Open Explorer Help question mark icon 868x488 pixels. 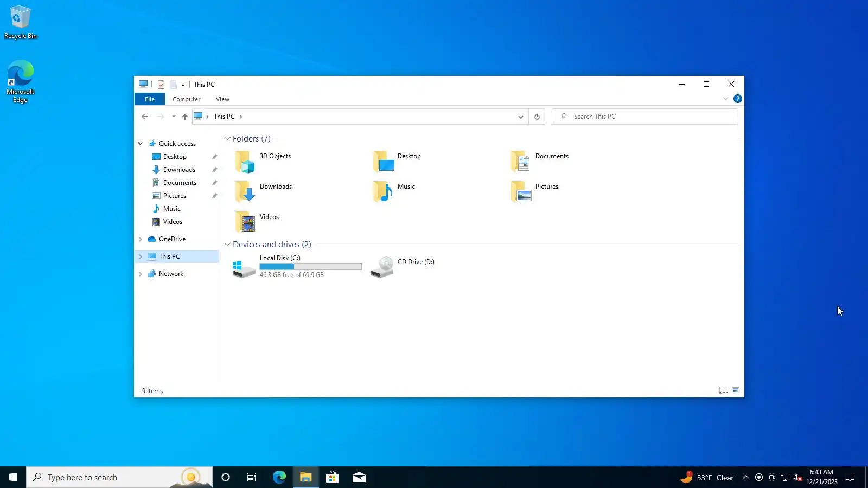pyautogui.click(x=738, y=99)
